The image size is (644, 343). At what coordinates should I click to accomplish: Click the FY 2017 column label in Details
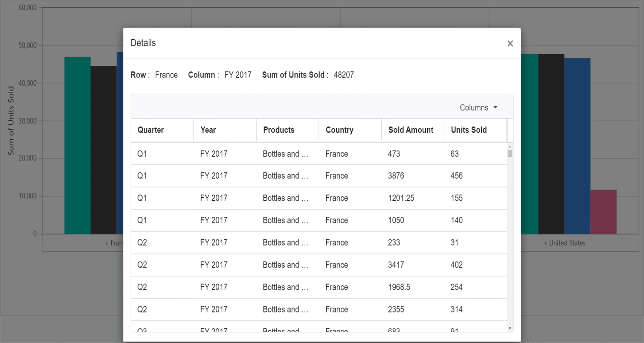[x=238, y=75]
